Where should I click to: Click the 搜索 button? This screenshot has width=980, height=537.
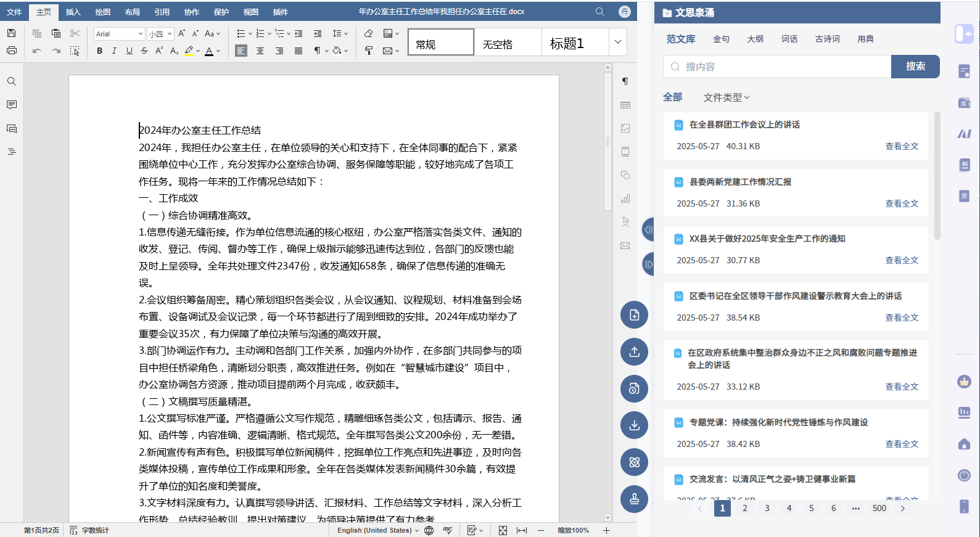tap(915, 67)
